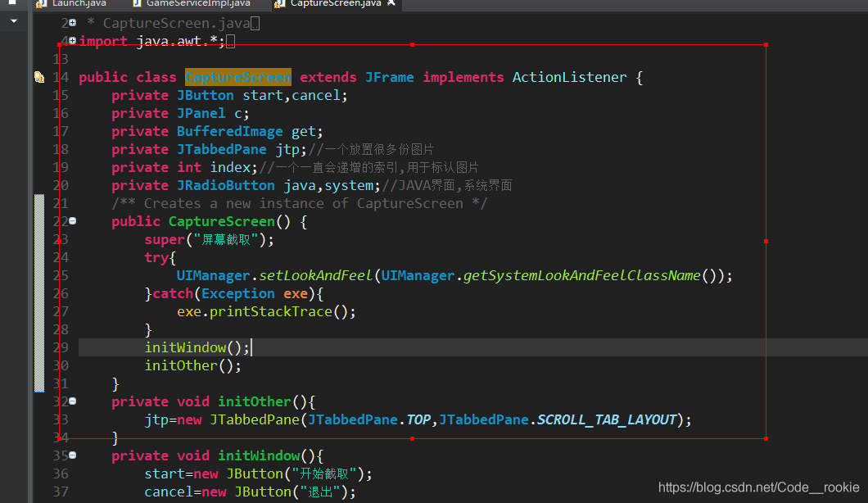The width and height of the screenshot is (868, 503).
Task: Click the bottom-middle red selection handle
Action: (412, 438)
